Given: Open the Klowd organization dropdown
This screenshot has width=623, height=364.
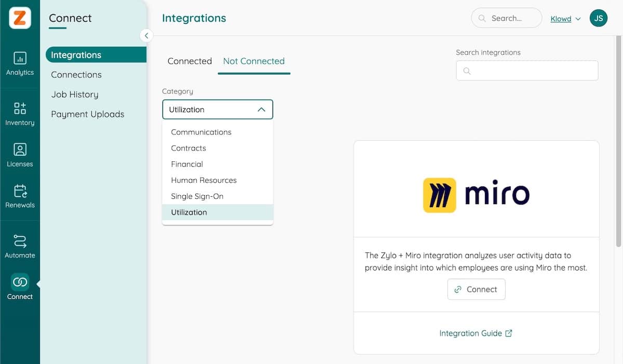Looking at the screenshot, I should point(564,18).
